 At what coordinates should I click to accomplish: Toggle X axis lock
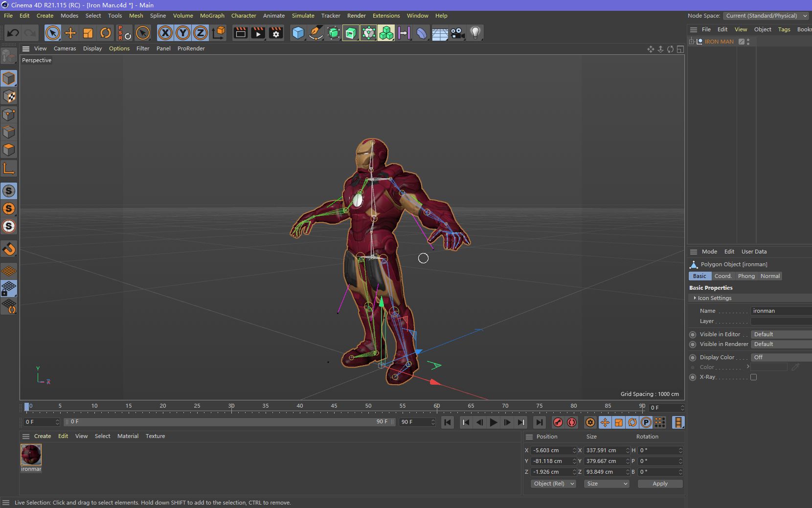click(165, 33)
